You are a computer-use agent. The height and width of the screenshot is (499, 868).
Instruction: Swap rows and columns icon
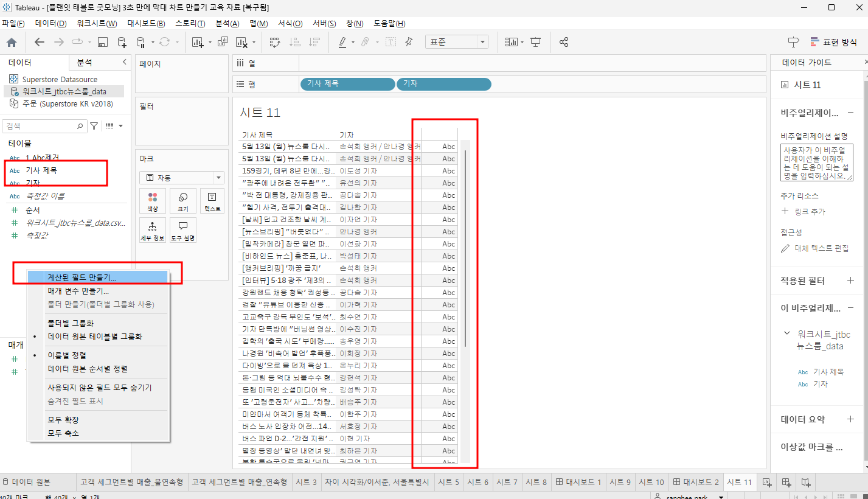click(275, 42)
